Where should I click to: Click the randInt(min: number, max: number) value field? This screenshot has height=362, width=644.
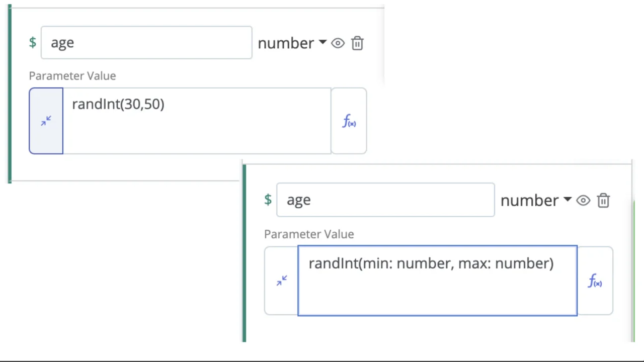[x=437, y=281]
